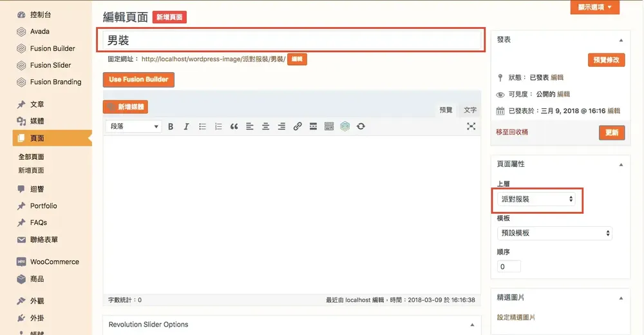Open the 迴響 comments menu
Image resolution: width=644 pixels, height=335 pixels.
point(37,189)
